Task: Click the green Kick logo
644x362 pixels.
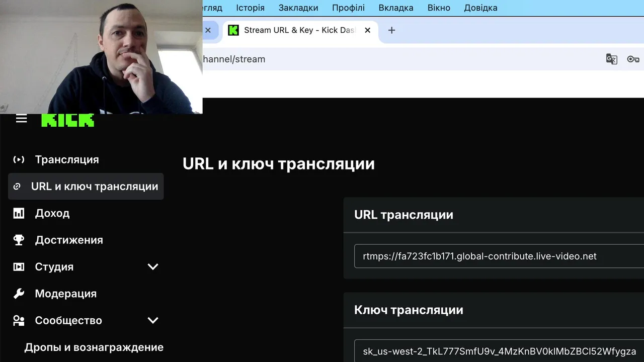Action: coord(67,120)
